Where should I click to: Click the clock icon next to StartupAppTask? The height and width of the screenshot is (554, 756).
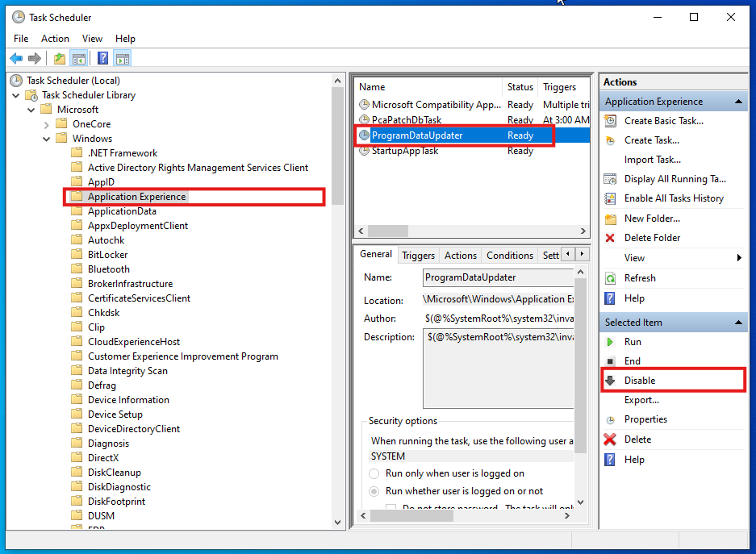[x=365, y=151]
